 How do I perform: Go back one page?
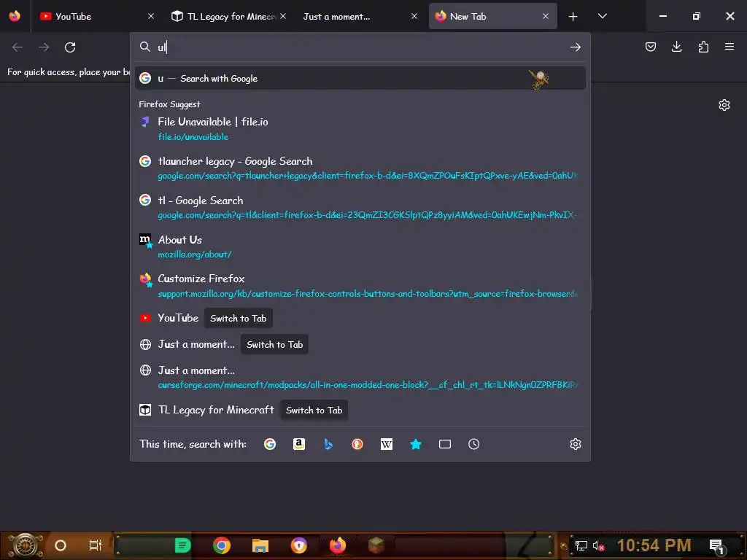point(18,47)
